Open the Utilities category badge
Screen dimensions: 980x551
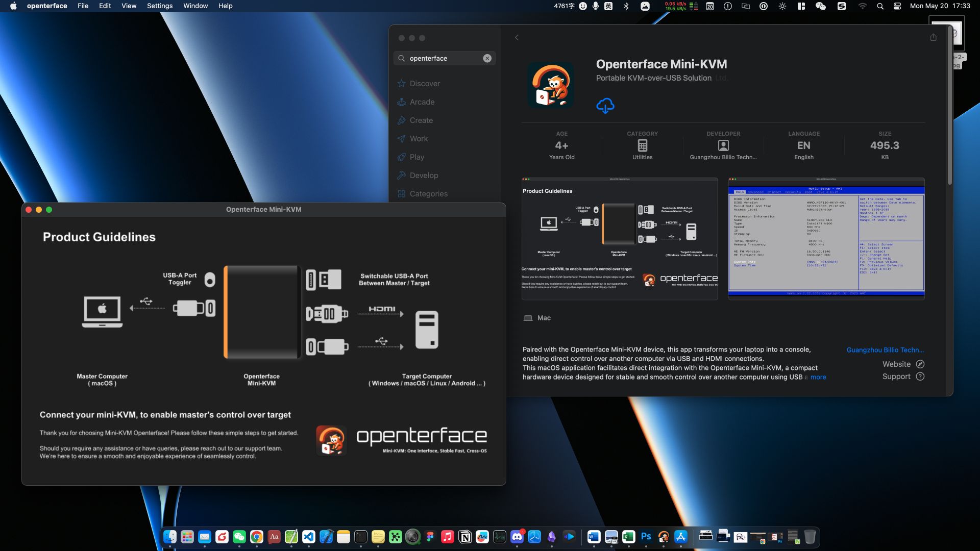[x=642, y=146]
